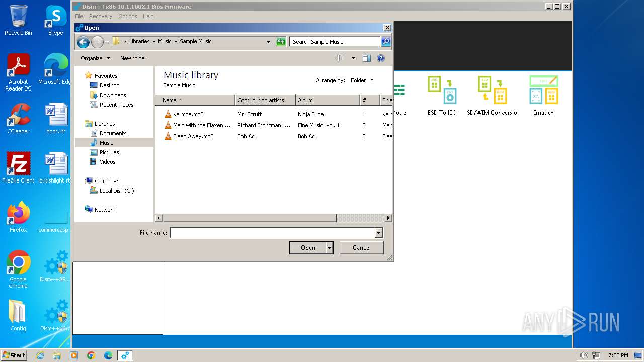
Task: Click the Forward navigation arrow in Open dialog
Action: 97,42
